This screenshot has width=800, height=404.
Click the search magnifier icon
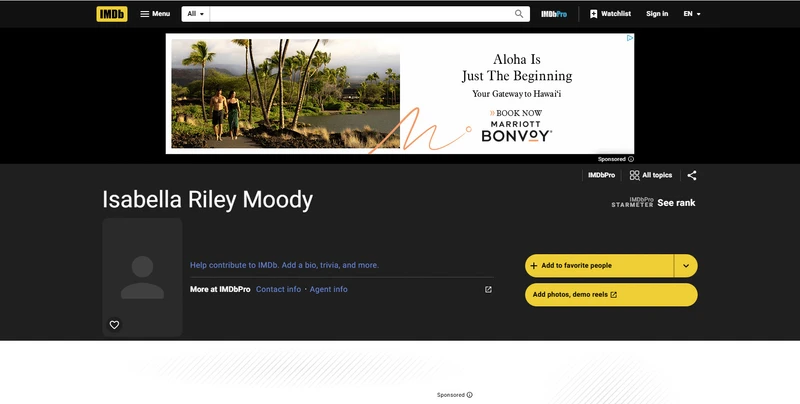[519, 14]
